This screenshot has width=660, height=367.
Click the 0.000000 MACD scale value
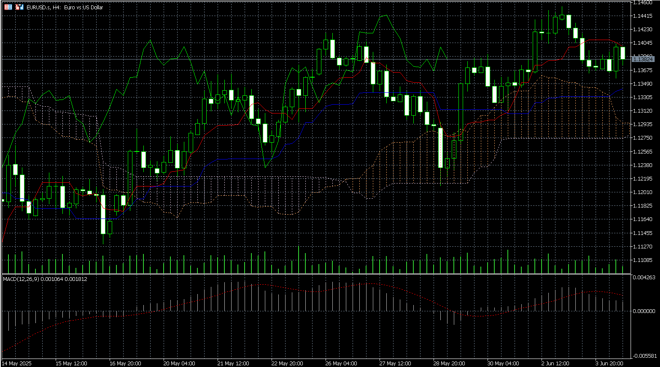pos(644,311)
